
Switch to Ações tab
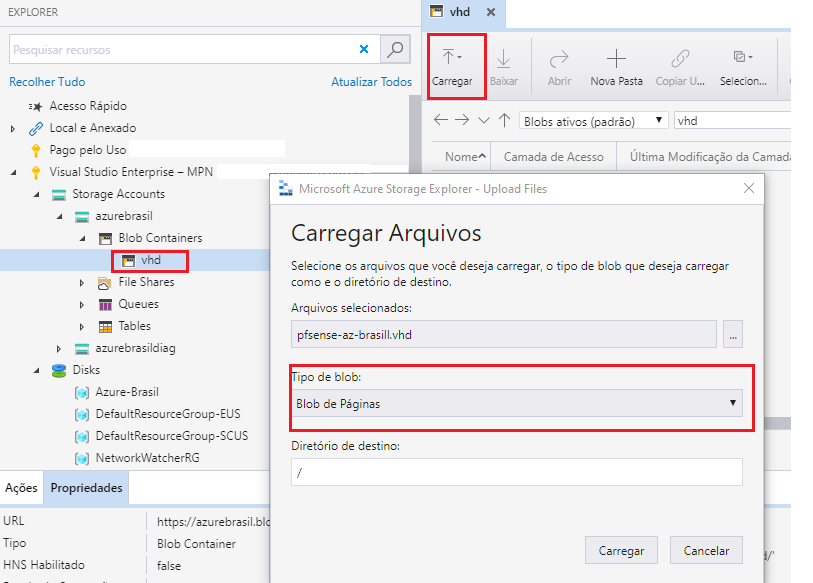coord(21,488)
